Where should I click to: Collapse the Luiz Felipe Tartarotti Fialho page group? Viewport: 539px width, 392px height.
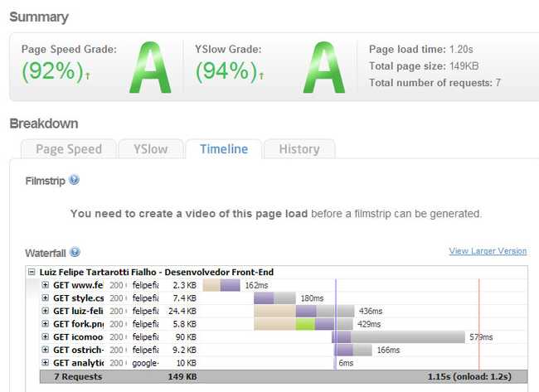(32, 272)
